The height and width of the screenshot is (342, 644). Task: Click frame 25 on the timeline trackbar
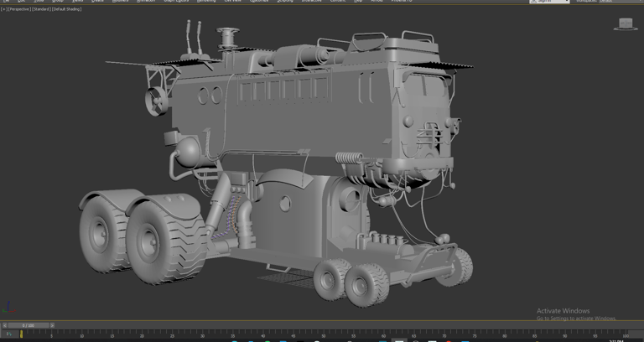[172, 334]
